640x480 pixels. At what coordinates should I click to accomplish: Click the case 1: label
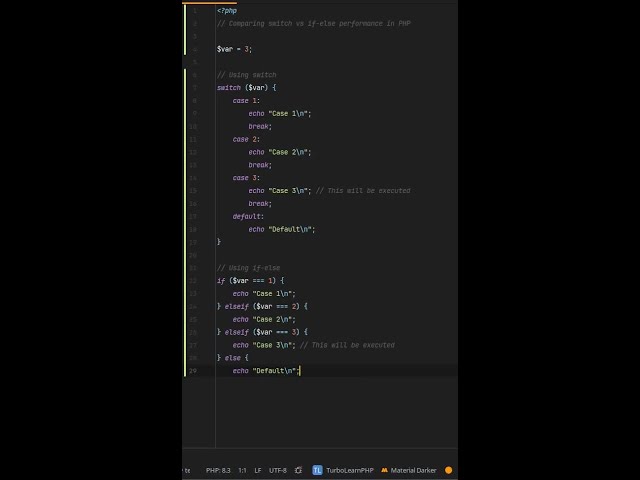[x=246, y=100]
